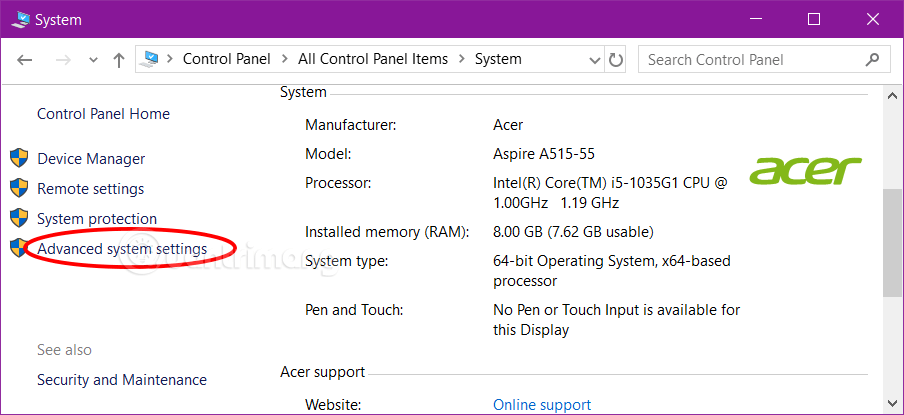Click the Forward navigation arrow
904x415 pixels.
tap(63, 60)
